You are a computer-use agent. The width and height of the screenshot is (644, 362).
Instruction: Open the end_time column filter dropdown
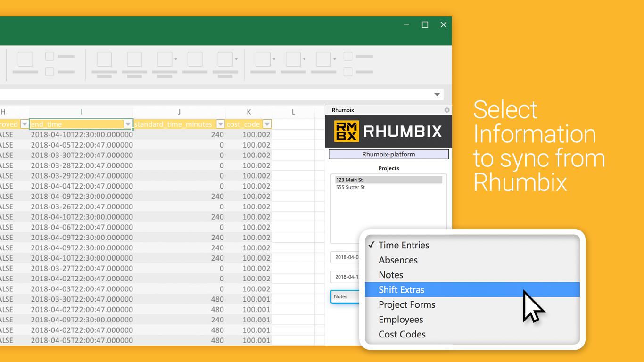tap(128, 124)
